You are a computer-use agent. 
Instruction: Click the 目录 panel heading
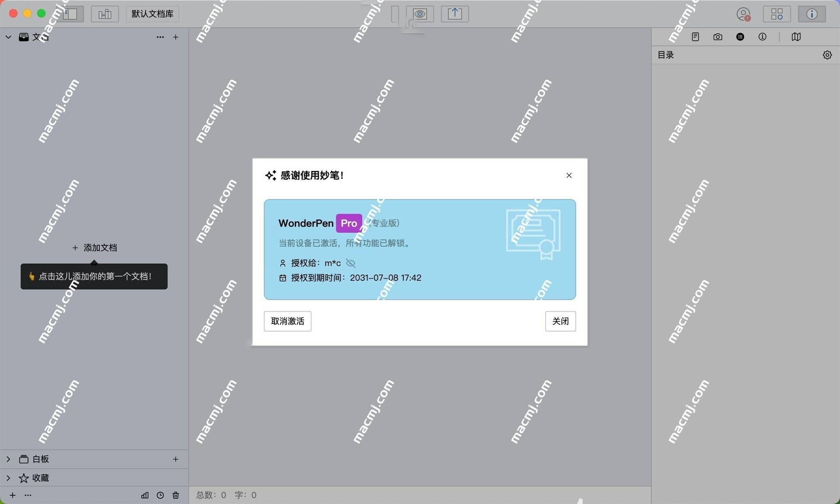665,55
